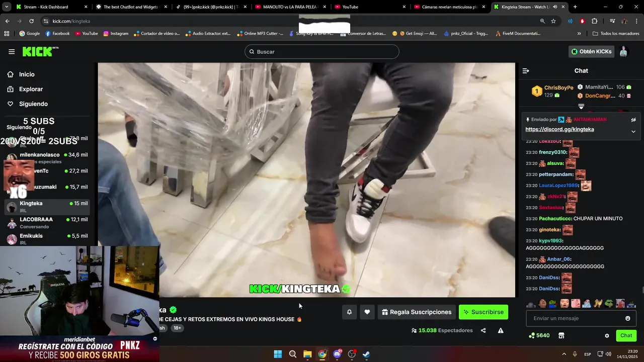Open Windows Start menu
The width and height of the screenshot is (644, 362).
coord(278,354)
